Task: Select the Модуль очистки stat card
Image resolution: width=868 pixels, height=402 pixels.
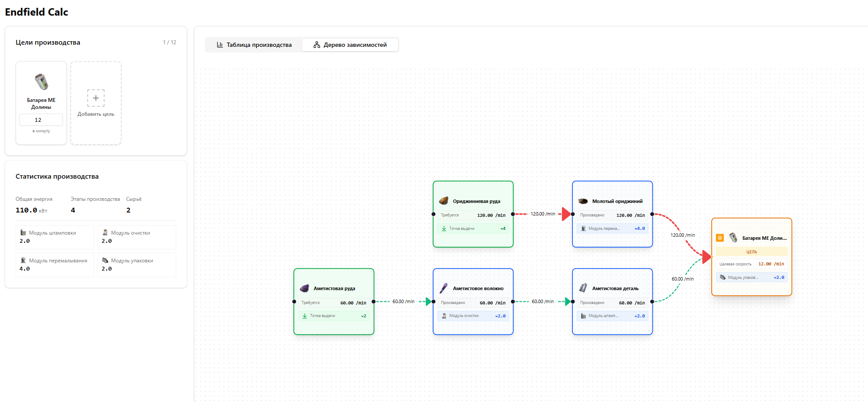Action: (137, 237)
